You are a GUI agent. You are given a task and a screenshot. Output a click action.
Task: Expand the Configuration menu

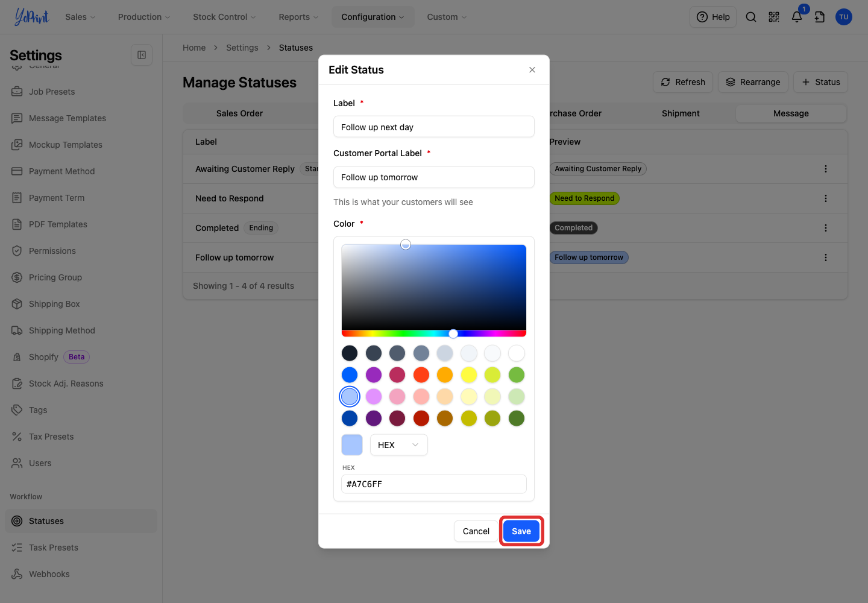[373, 17]
